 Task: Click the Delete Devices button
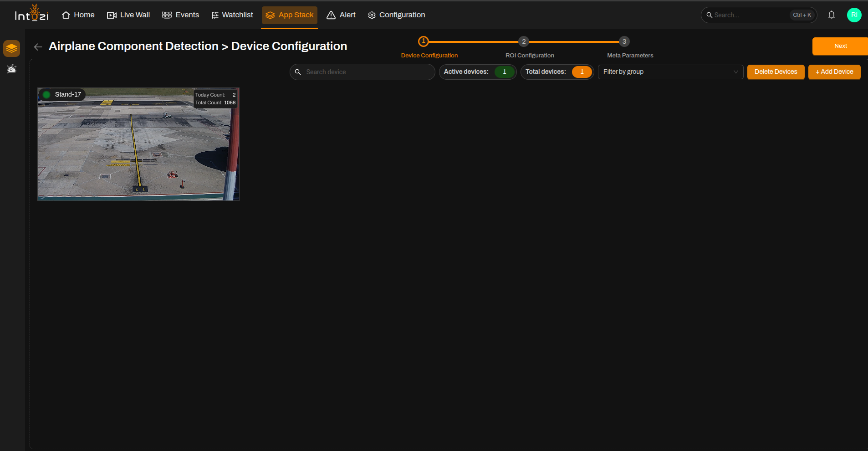(x=776, y=72)
